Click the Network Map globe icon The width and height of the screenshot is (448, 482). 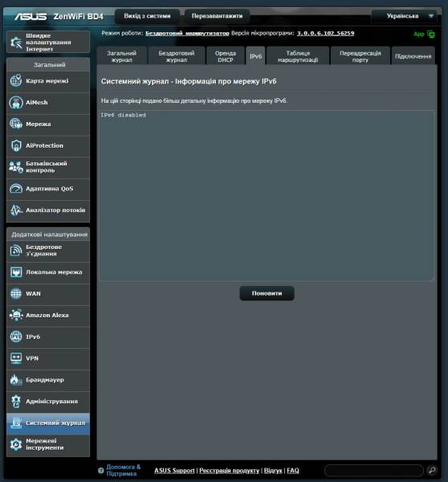click(16, 81)
